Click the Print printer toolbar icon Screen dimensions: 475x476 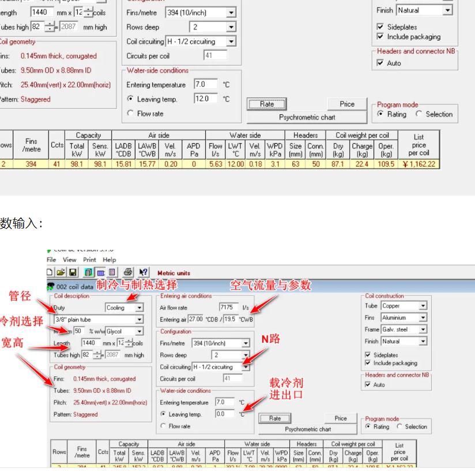[x=128, y=272]
